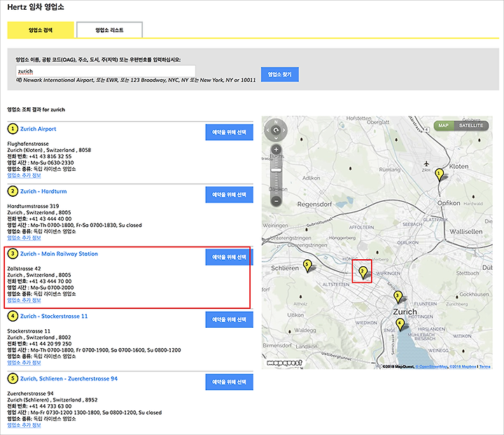Switch map to SATELLITE view
This screenshot has width=504, height=435.
point(471,125)
